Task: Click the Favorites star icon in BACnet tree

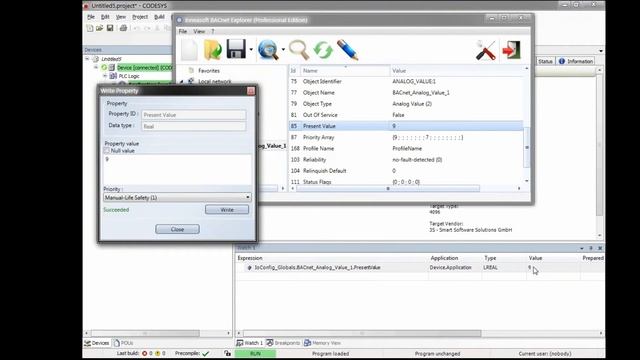Action: point(191,70)
